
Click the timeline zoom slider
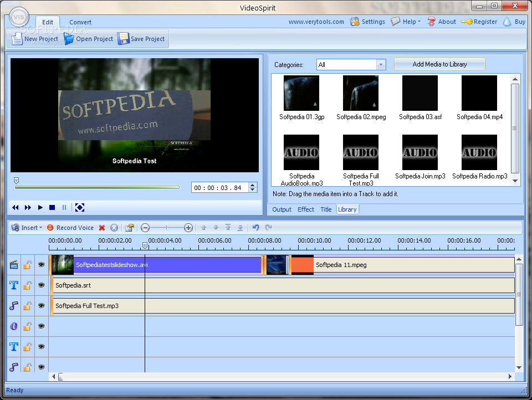coord(167,228)
